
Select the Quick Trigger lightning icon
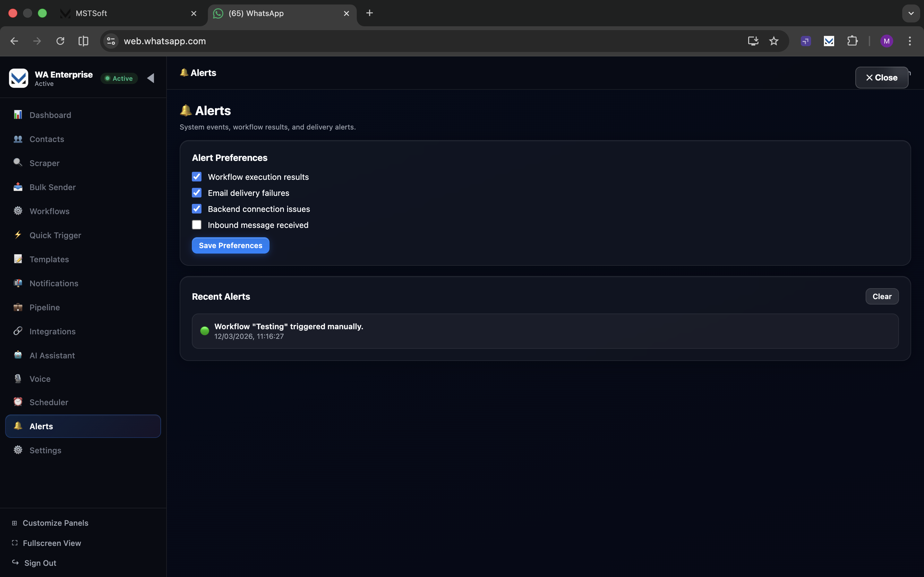(x=18, y=235)
